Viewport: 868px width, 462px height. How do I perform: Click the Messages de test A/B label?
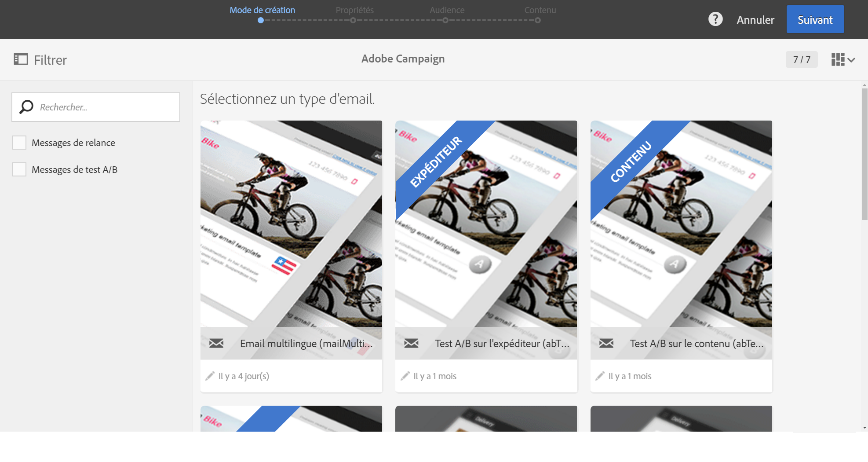(74, 169)
